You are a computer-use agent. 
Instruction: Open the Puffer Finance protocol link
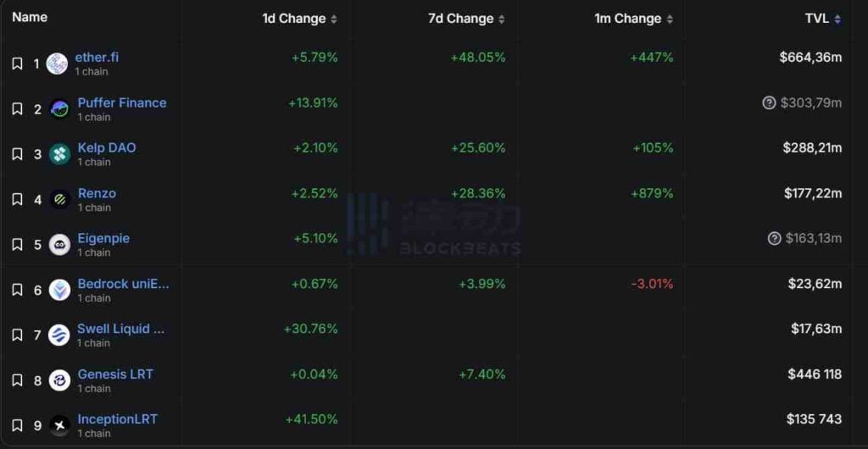pos(122,103)
